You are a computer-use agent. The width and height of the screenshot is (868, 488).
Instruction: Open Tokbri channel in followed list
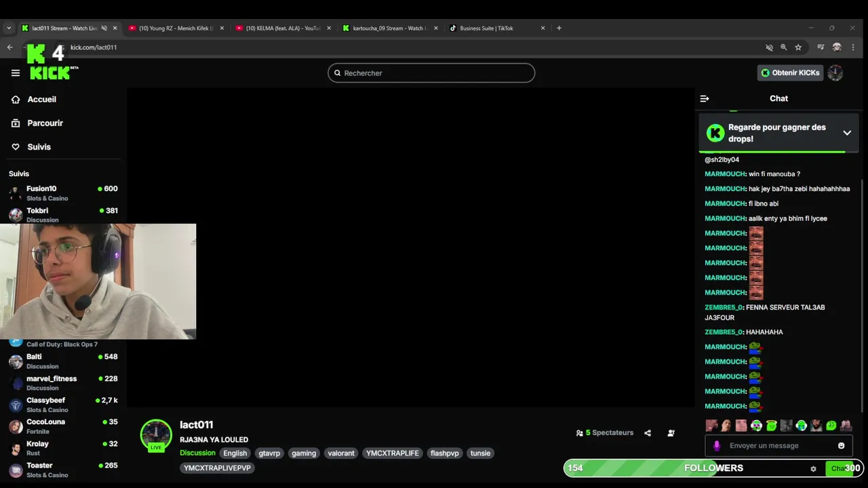coord(63,214)
